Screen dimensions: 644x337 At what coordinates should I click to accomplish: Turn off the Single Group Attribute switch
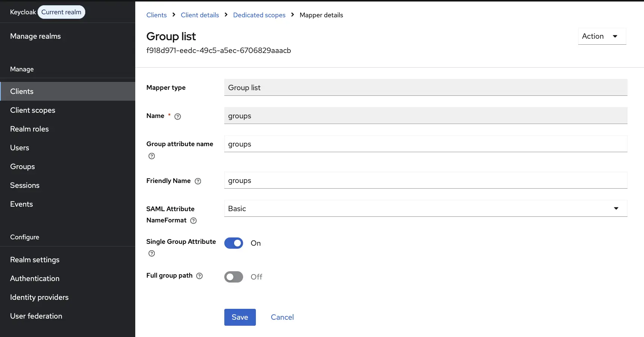(234, 243)
